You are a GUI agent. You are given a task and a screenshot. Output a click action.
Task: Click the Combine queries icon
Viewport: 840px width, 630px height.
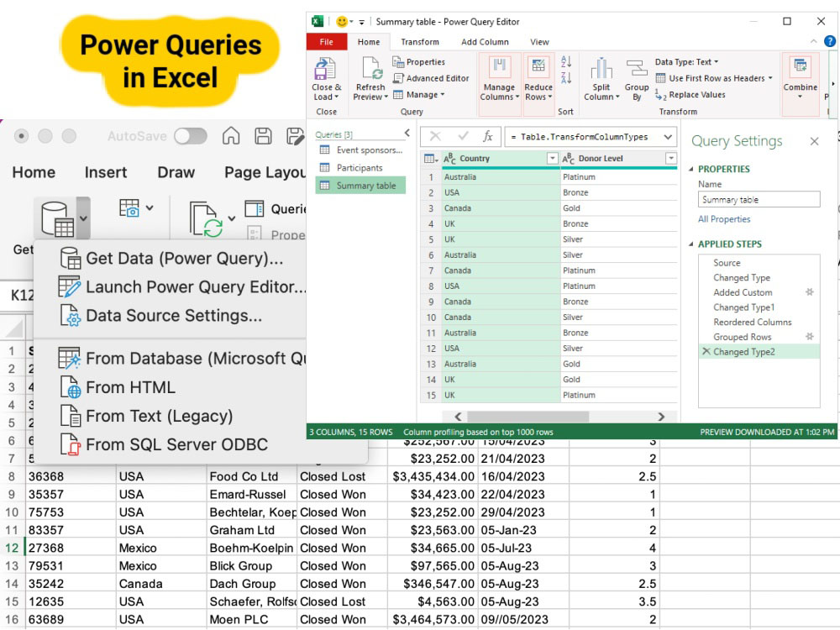[x=801, y=67]
